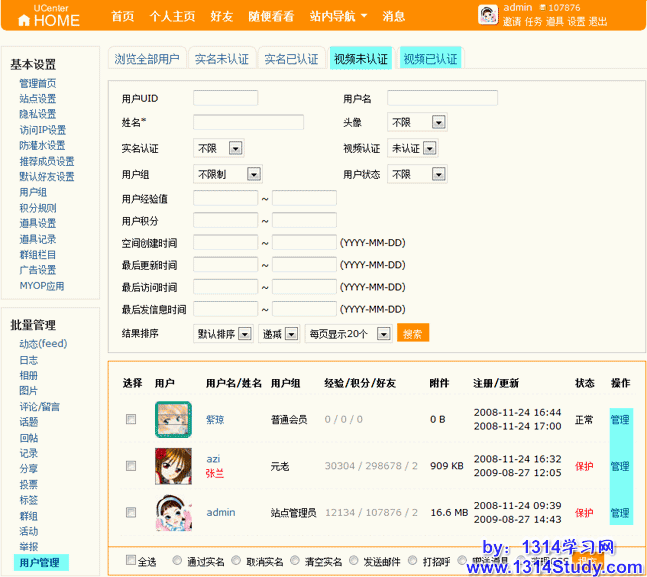Open azi user's avatar thumbnail

point(173,466)
